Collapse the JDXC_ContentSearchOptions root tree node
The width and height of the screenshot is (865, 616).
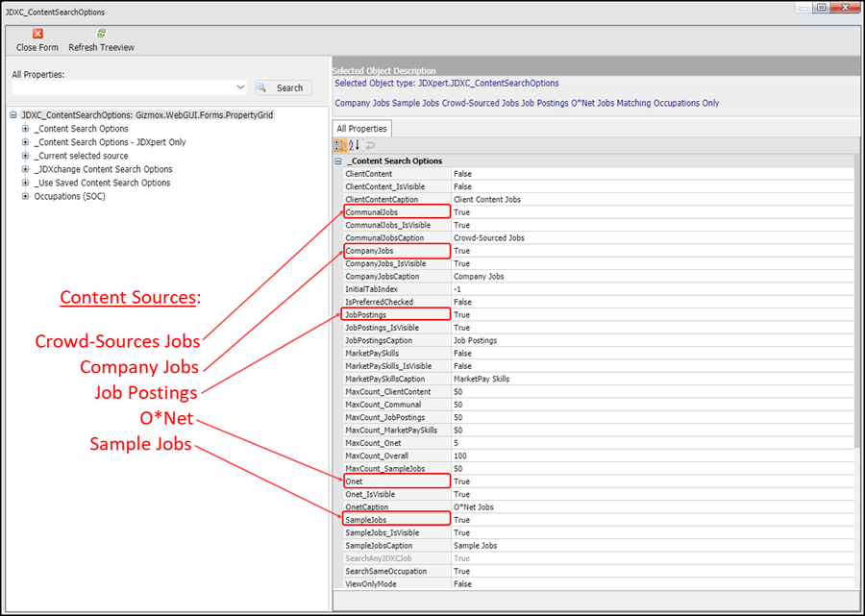tap(13, 115)
